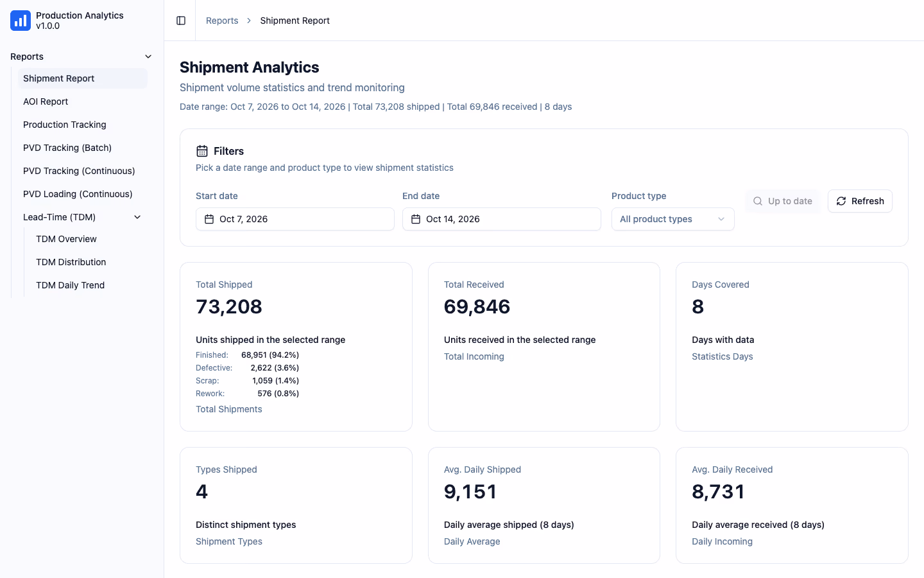Open the End date picker field
Viewport: 924px width, 578px height.
(501, 219)
